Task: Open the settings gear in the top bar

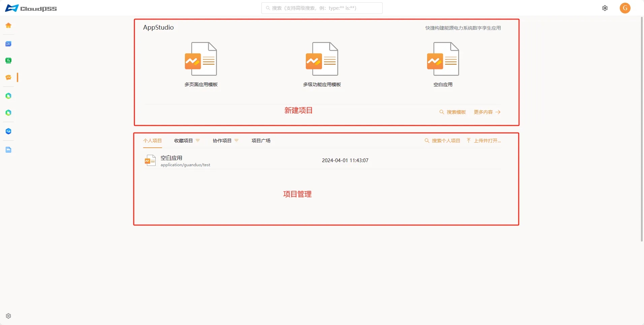Action: [x=605, y=8]
